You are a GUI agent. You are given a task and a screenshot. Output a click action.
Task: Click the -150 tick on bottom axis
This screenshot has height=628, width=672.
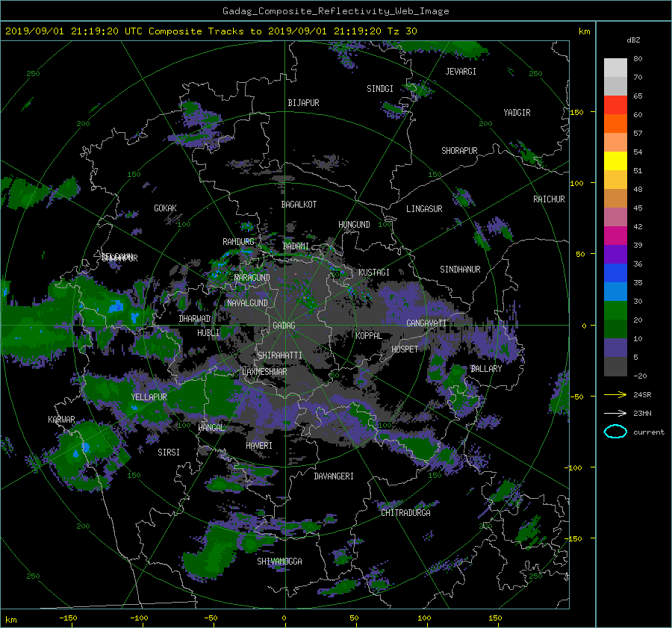pos(68,618)
